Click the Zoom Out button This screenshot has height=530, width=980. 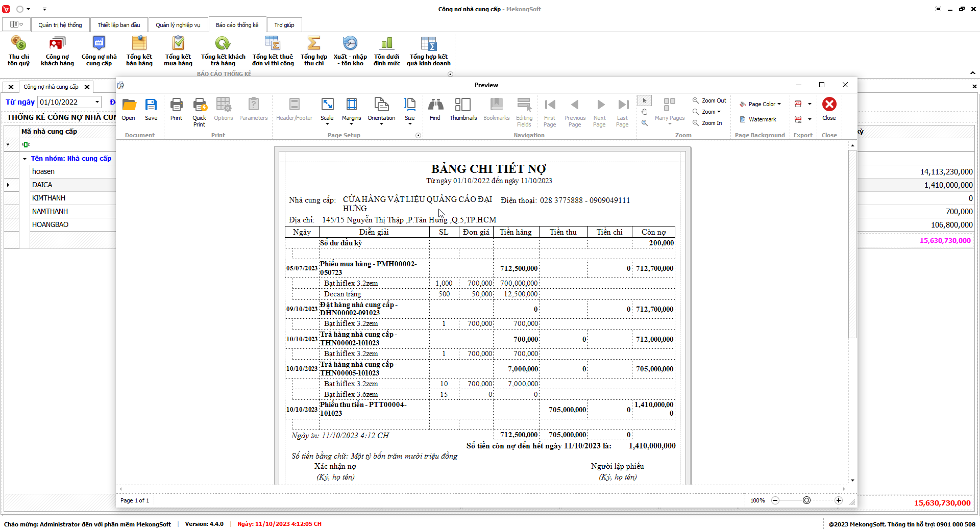(709, 100)
